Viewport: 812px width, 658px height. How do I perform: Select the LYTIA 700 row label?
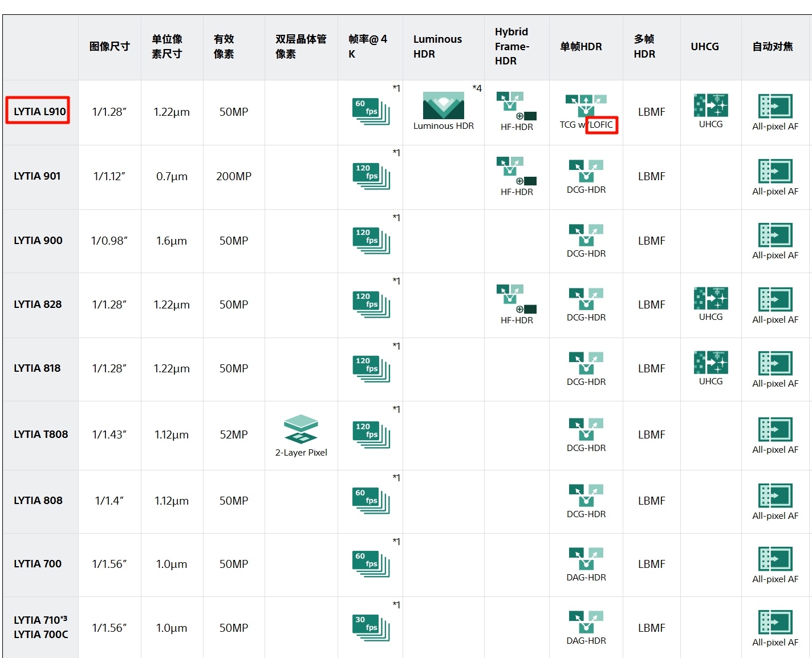[x=38, y=564]
